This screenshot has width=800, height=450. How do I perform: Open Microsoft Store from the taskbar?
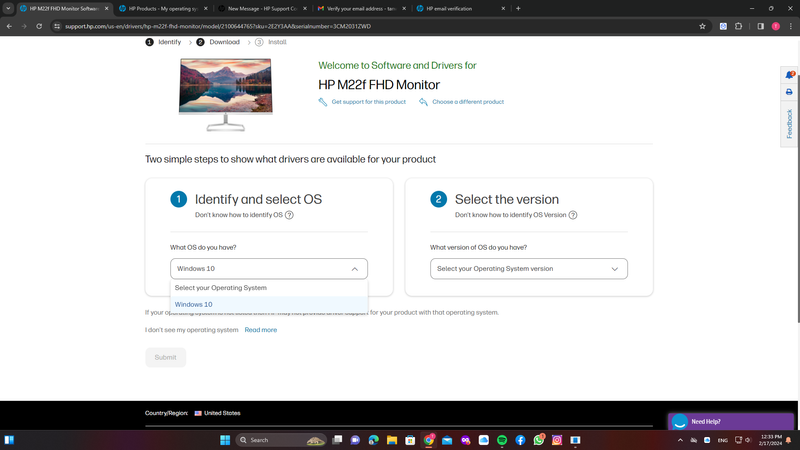click(410, 440)
